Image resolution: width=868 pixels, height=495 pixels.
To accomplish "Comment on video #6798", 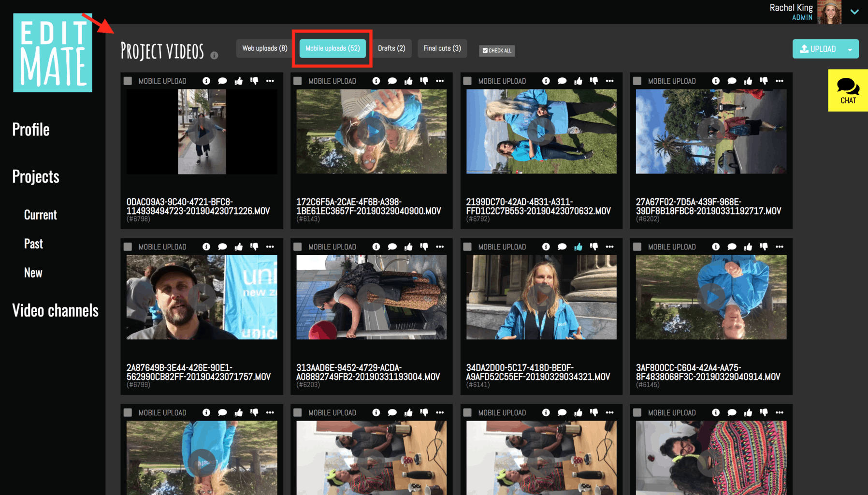I will [x=222, y=81].
